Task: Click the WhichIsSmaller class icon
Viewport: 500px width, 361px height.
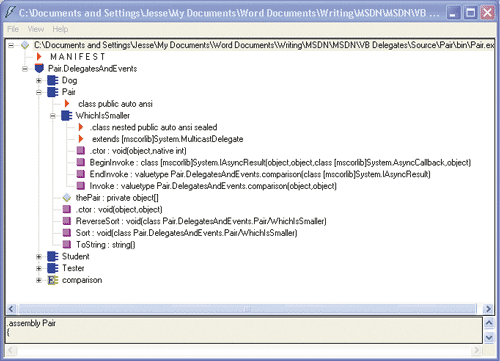Action: 67,116
